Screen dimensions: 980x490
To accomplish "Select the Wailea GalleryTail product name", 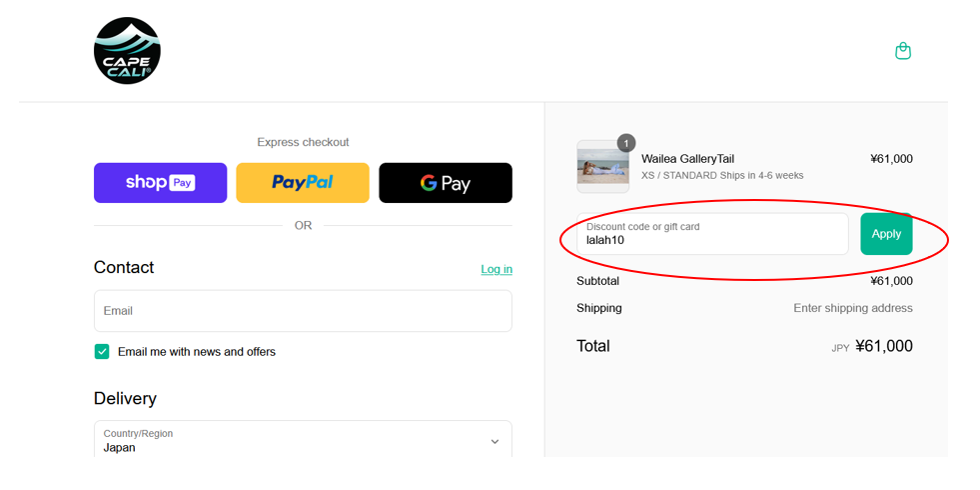I will pyautogui.click(x=687, y=159).
